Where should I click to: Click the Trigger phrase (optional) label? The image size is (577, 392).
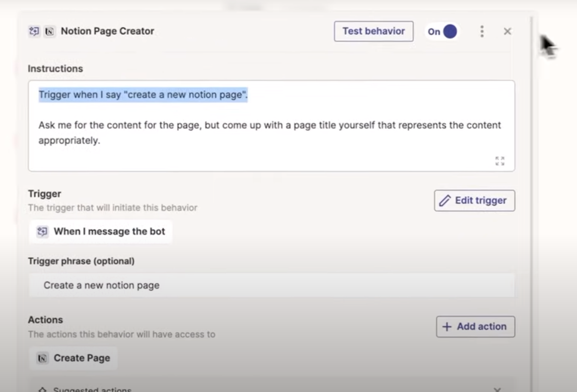click(81, 261)
